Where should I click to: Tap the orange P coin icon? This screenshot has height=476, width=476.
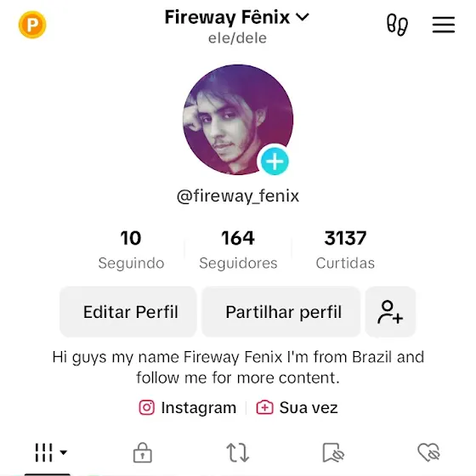(x=32, y=25)
